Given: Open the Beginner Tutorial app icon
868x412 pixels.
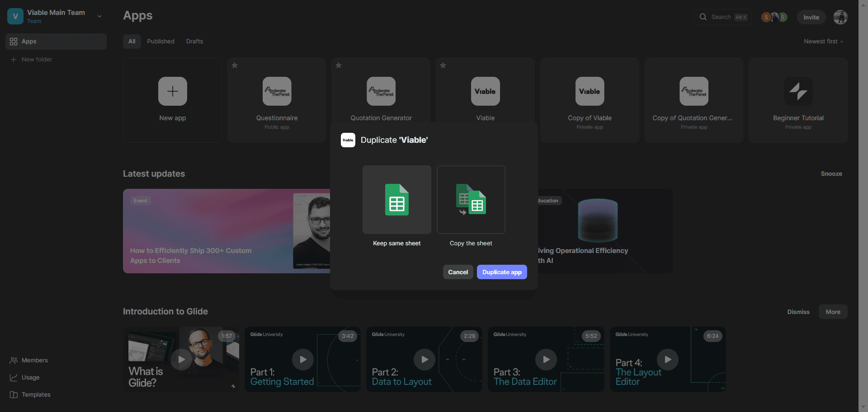Looking at the screenshot, I should (x=798, y=91).
